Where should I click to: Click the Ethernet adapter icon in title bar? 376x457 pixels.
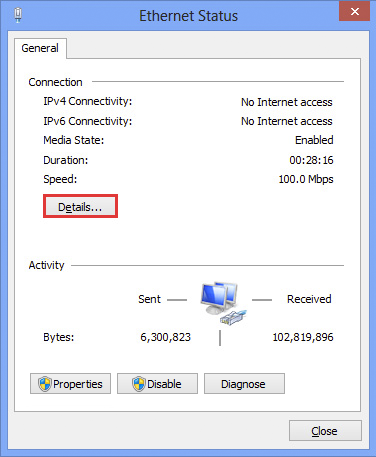[x=18, y=15]
